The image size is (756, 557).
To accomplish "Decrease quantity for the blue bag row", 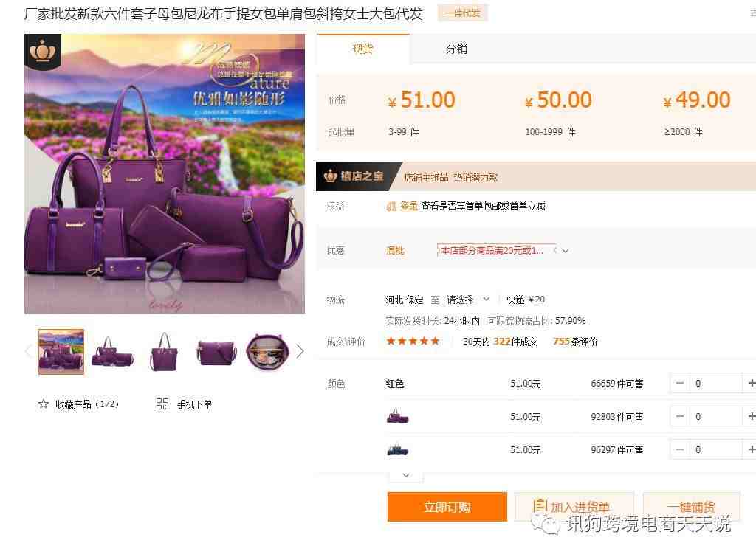I will (680, 449).
